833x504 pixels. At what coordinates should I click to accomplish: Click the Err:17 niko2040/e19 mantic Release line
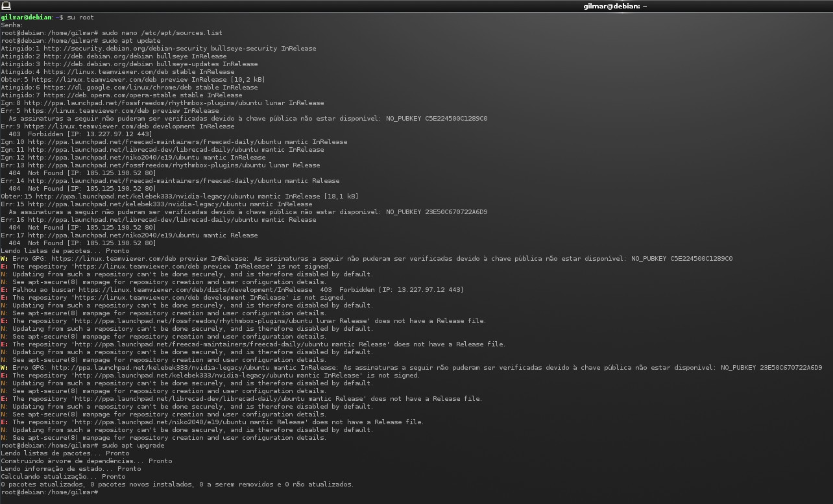[129, 235]
